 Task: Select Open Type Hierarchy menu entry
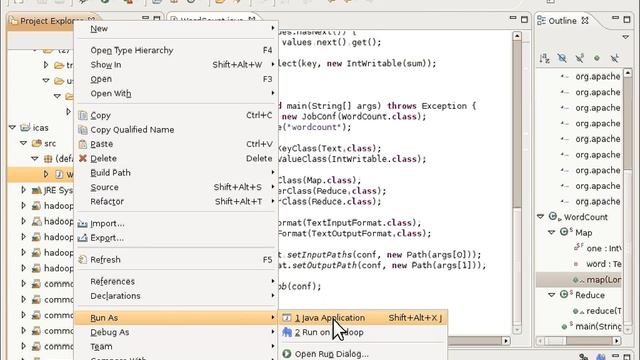[x=132, y=50]
